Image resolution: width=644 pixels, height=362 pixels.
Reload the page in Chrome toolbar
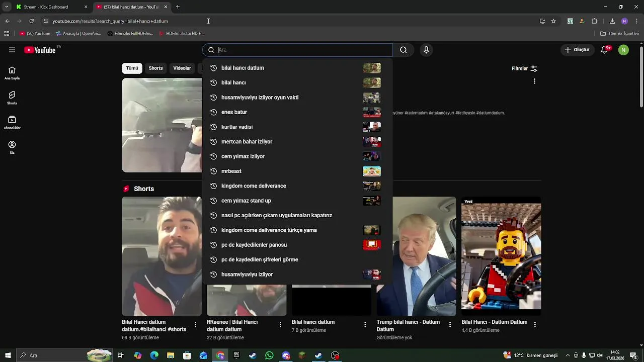31,21
